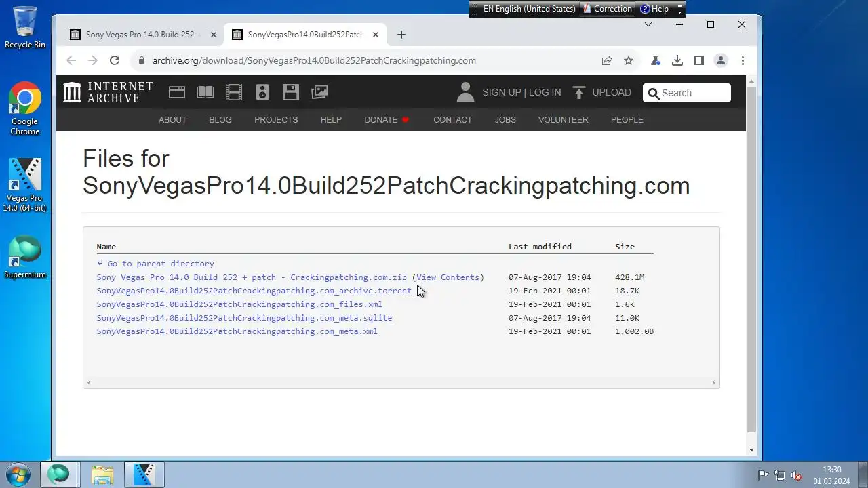Open the PROJECTS menu item
868x488 pixels.
coord(276,119)
